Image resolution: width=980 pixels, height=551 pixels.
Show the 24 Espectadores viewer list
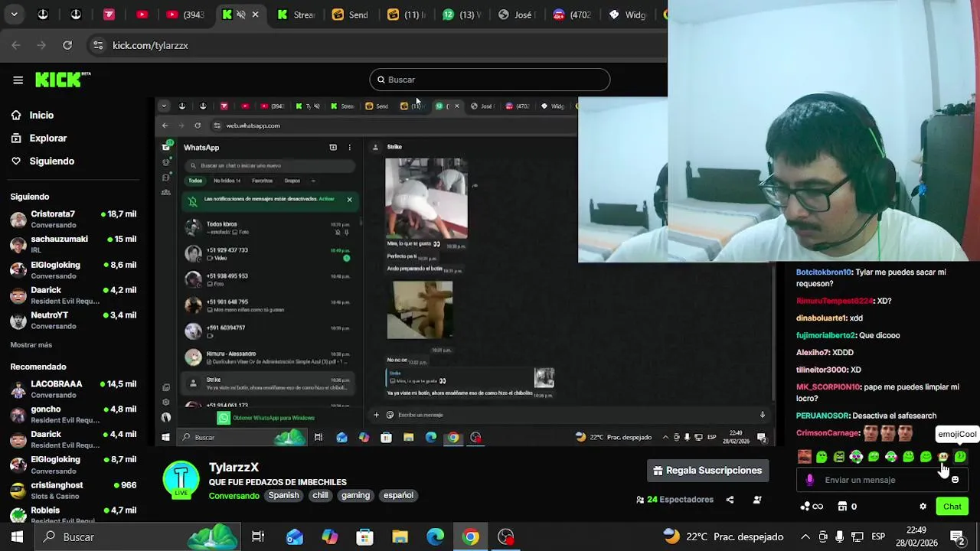tap(675, 500)
